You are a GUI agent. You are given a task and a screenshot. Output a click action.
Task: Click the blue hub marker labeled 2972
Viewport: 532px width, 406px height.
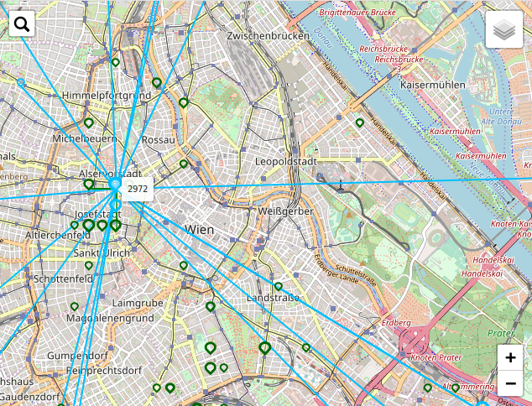click(115, 184)
